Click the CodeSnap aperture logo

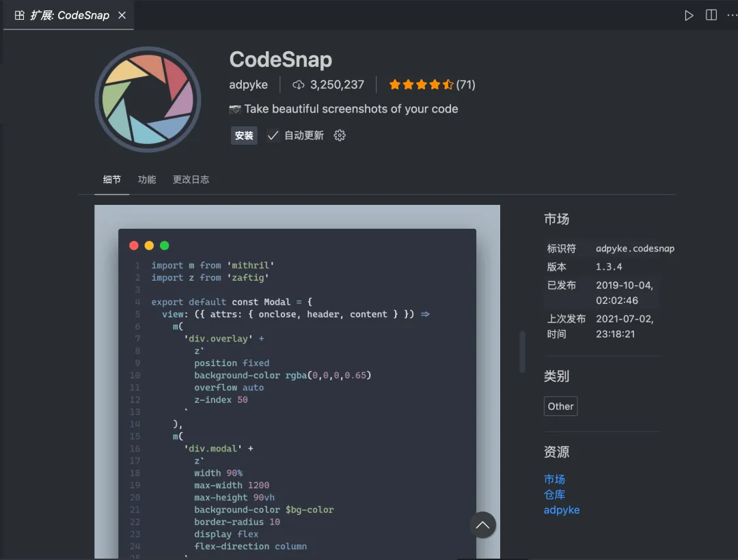148,100
